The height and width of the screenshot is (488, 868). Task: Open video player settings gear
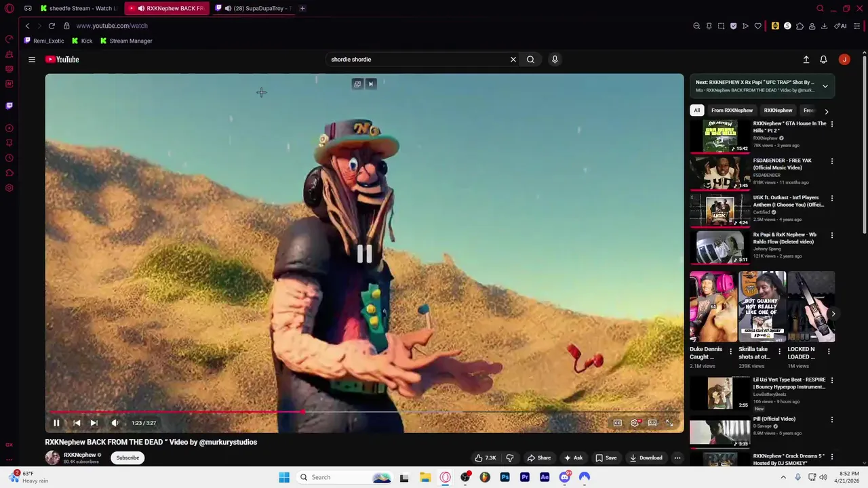(x=635, y=423)
